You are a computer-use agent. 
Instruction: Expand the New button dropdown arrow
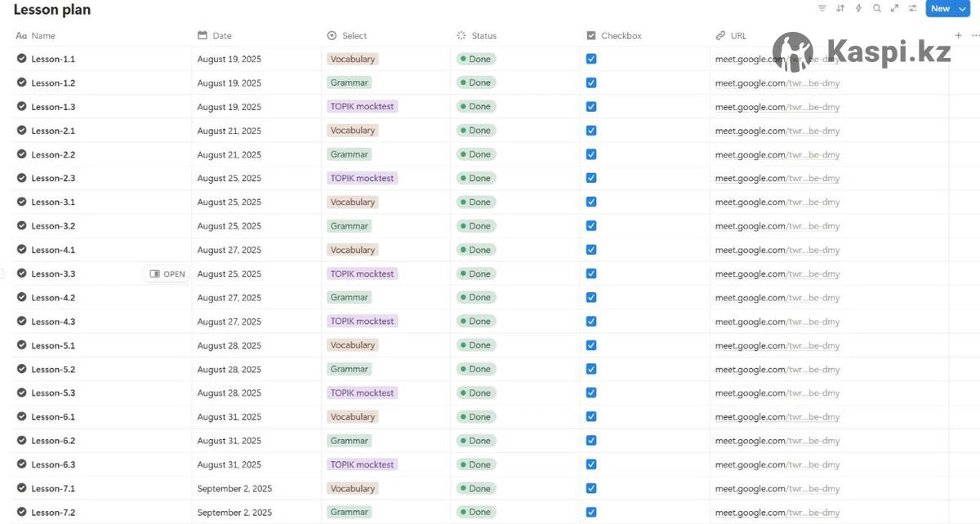962,8
